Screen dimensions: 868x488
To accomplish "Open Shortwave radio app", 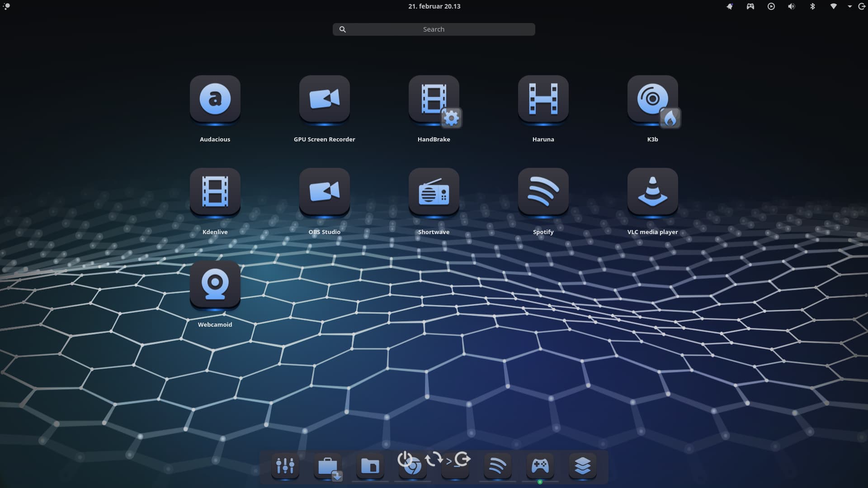I will click(434, 192).
